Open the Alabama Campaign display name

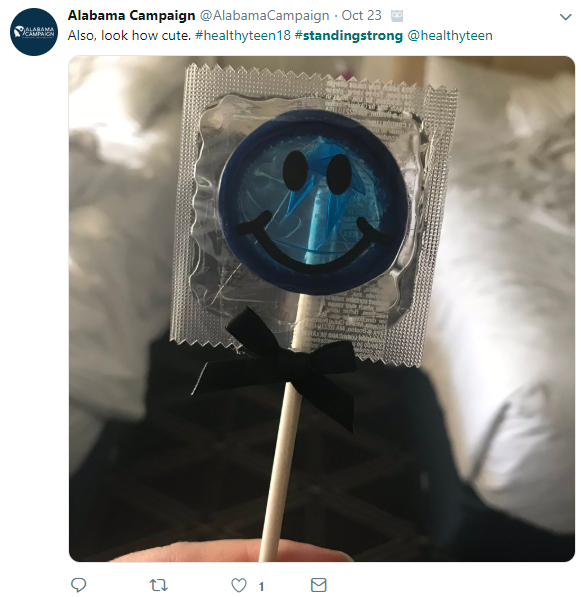pos(131,16)
